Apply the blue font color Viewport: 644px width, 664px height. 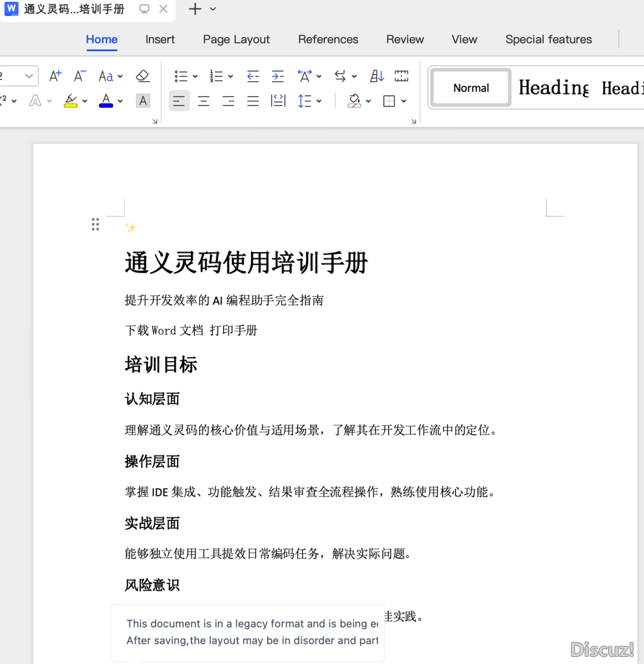(x=106, y=101)
